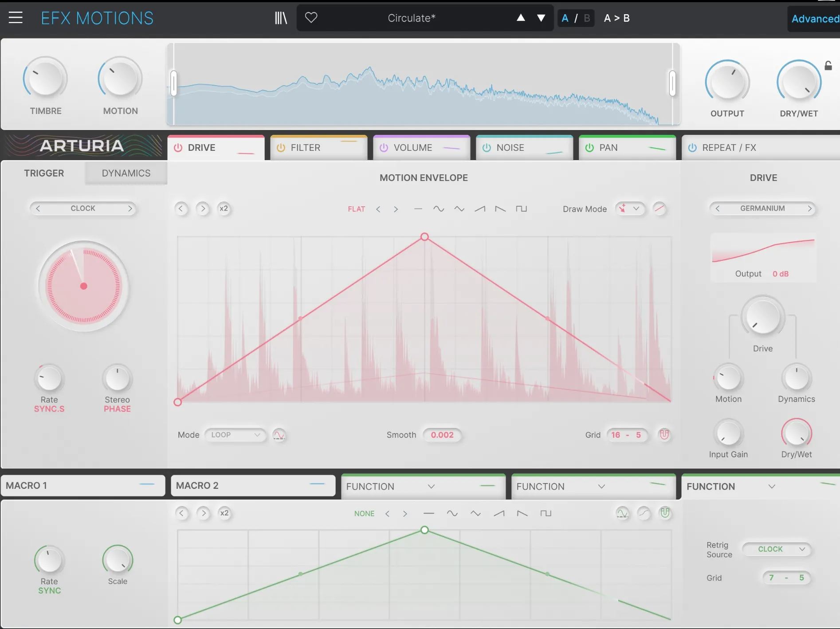Viewport: 840px width, 629px height.
Task: Click the heart icon to favorite Circulate preset
Action: (x=311, y=18)
